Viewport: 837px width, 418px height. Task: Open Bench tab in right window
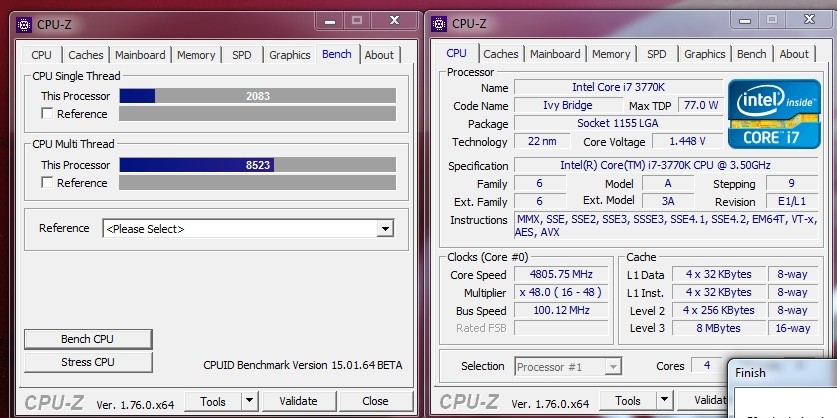(x=752, y=54)
